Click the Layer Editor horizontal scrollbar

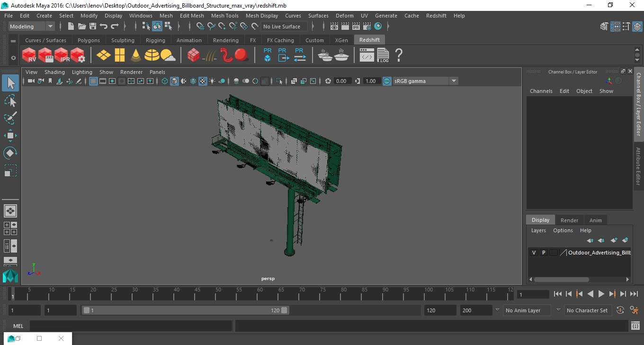(561, 280)
